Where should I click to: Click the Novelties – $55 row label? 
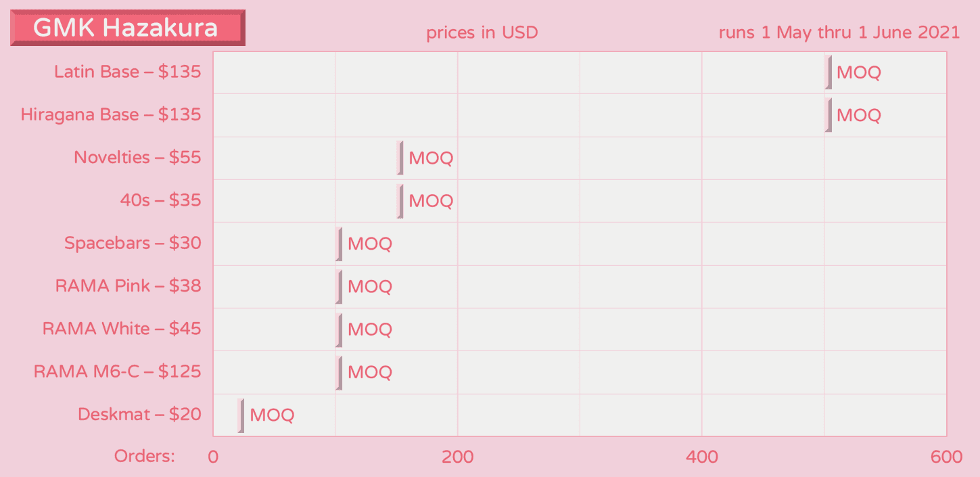point(137,158)
